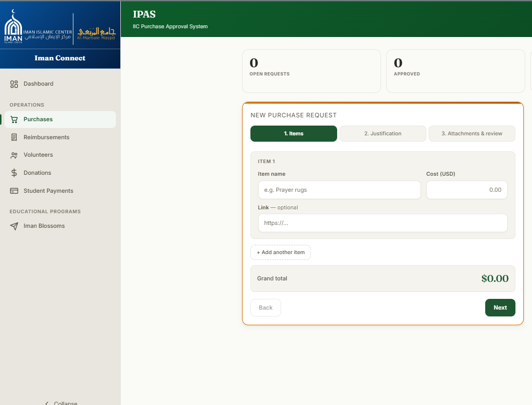Click the Grand total label

click(272, 278)
